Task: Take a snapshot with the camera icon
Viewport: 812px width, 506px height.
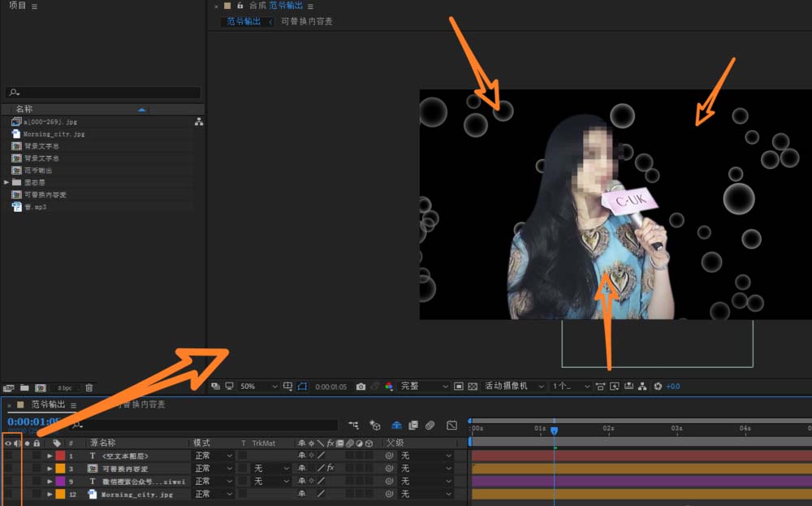Action: (361, 387)
